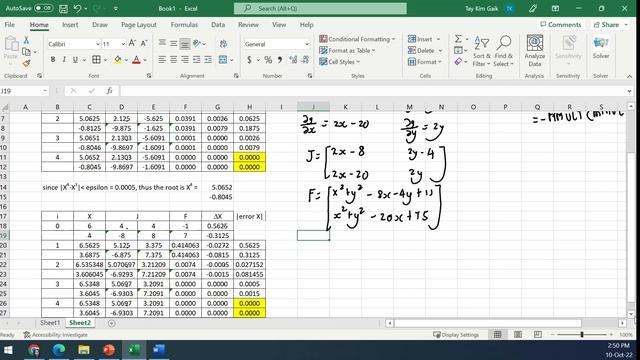Viewport: 640px width, 360px height.
Task: Collapse the ribbon with chevron
Action: pos(629,76)
